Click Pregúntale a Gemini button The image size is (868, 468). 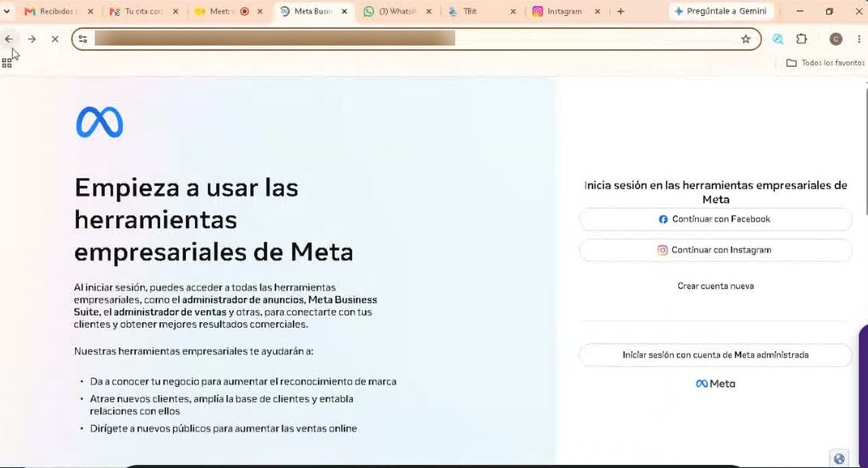[x=721, y=11]
